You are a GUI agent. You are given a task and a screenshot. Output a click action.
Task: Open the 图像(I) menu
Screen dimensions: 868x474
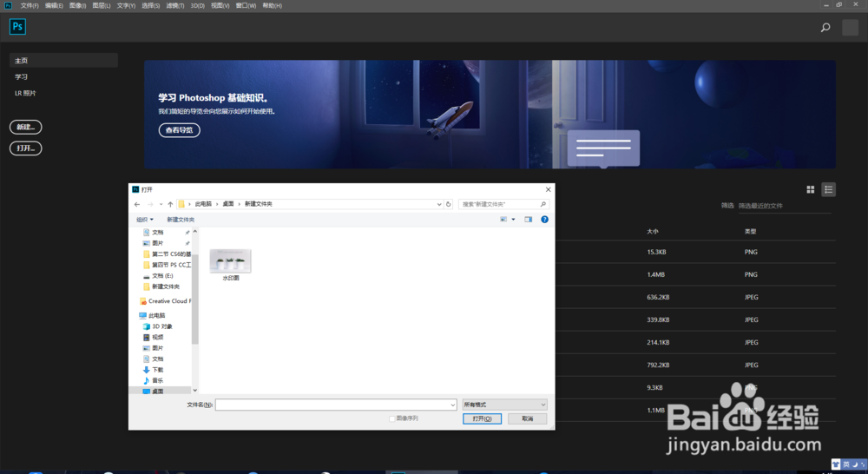pyautogui.click(x=77, y=5)
